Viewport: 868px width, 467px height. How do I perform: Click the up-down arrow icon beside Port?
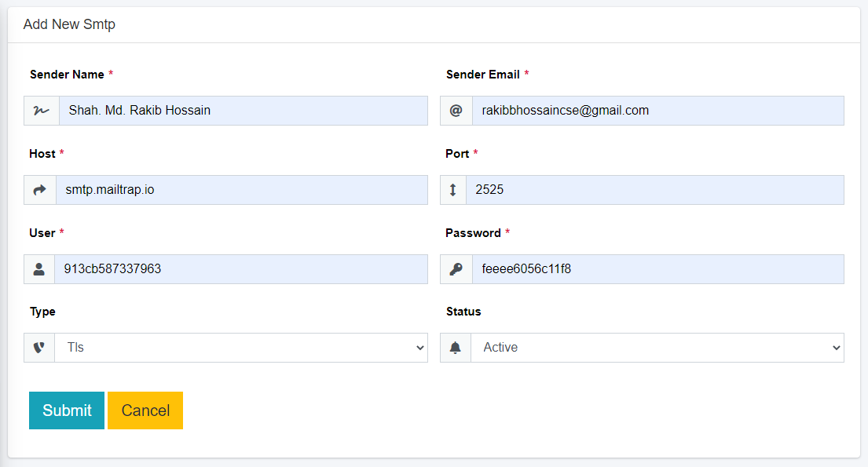click(453, 190)
